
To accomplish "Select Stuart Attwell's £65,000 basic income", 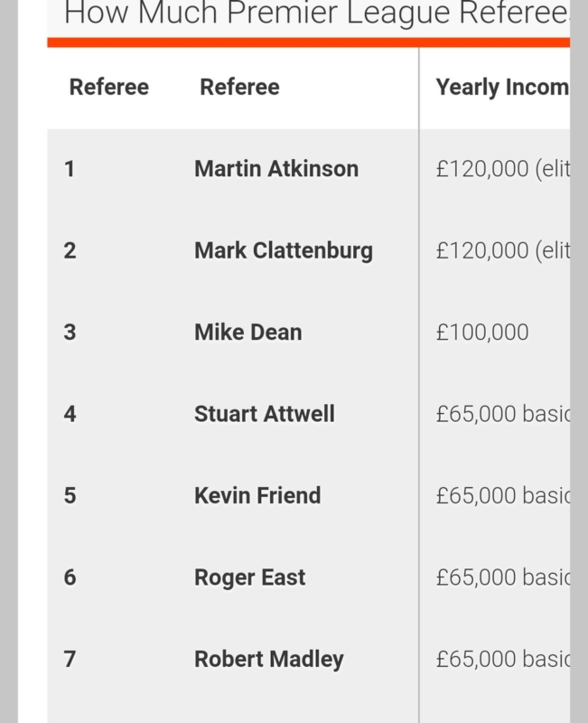I will [x=503, y=414].
